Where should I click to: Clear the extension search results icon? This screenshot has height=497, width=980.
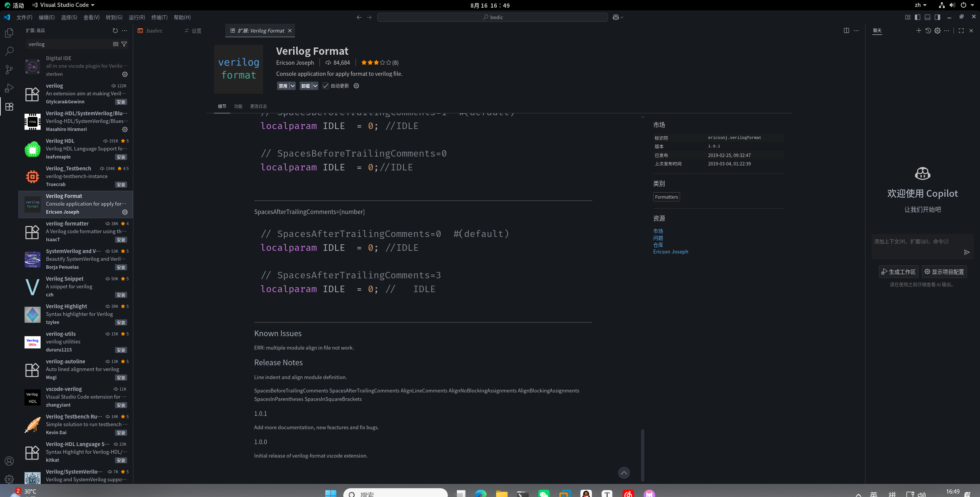click(x=115, y=44)
